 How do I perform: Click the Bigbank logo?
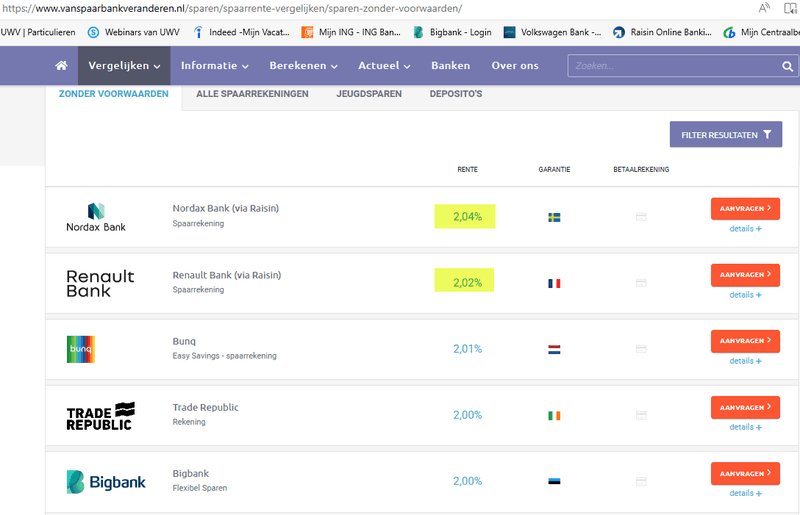click(105, 482)
